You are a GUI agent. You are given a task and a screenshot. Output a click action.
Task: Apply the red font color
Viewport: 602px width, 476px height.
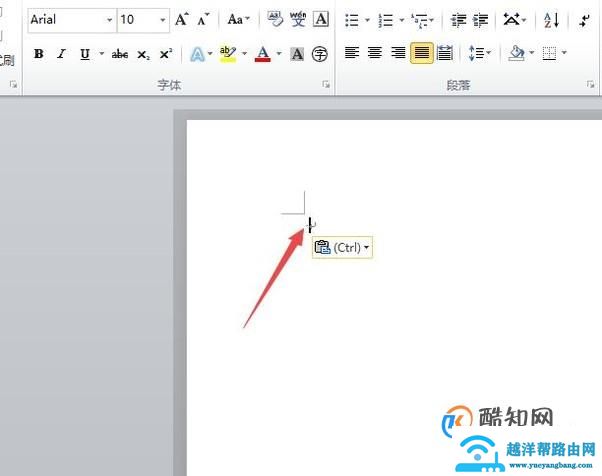pos(263,54)
